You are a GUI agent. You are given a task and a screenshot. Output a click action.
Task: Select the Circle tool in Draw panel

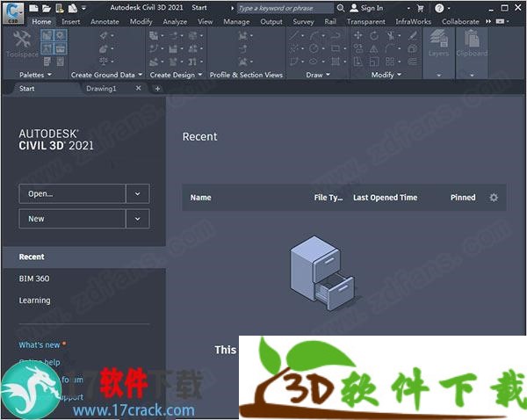coord(314,48)
